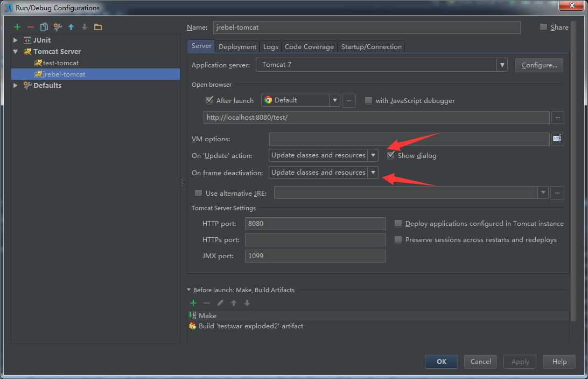Remove before launch task minus icon
The height and width of the screenshot is (379, 588).
pos(207,303)
